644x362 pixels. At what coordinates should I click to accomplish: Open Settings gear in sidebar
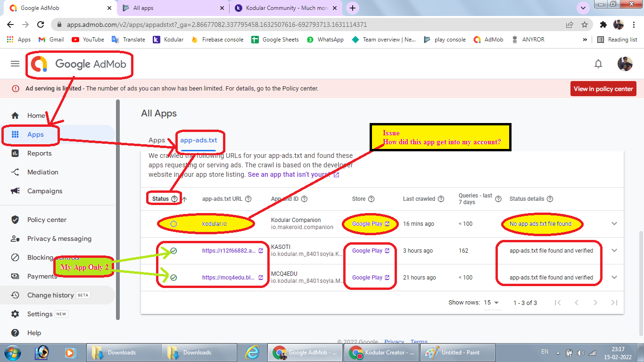15,314
